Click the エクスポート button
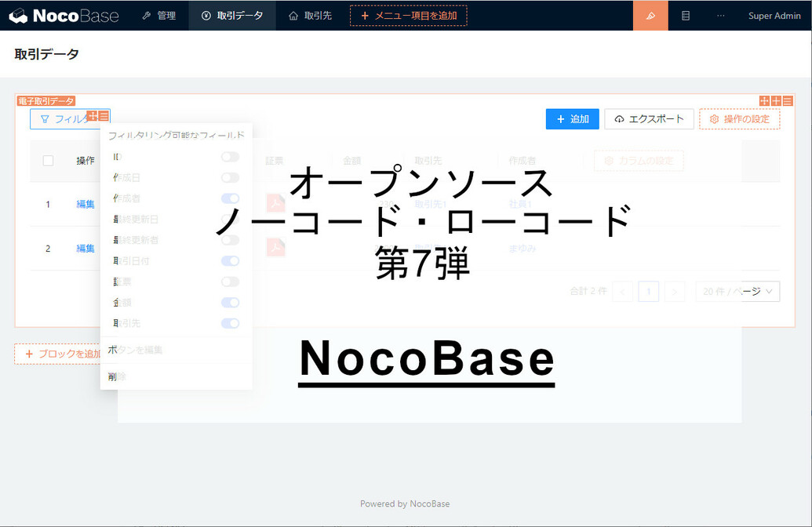Viewport: 812px width, 527px height. (649, 119)
